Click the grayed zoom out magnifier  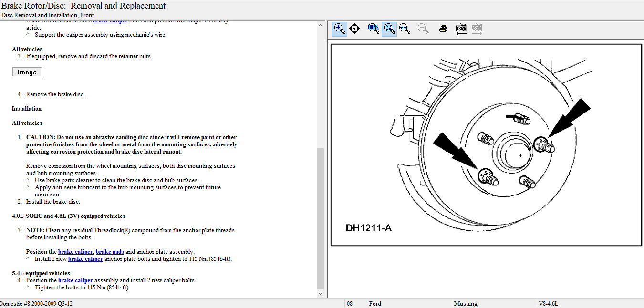tap(423, 29)
